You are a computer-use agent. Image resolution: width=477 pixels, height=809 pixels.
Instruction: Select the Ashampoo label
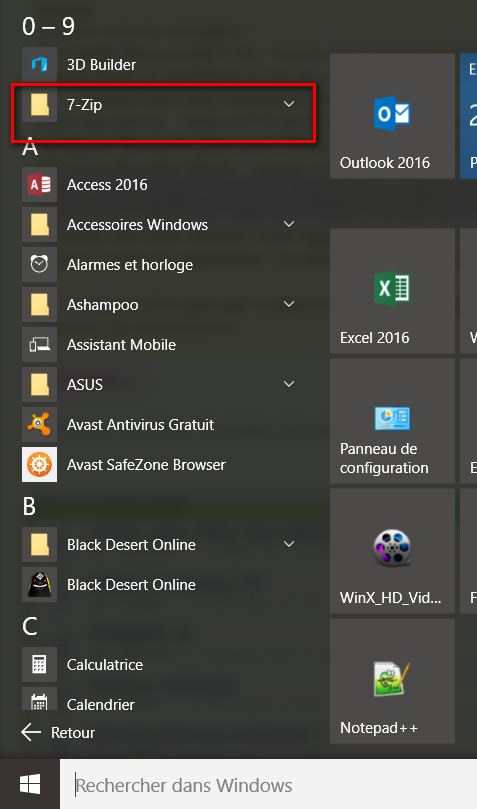click(x=103, y=305)
